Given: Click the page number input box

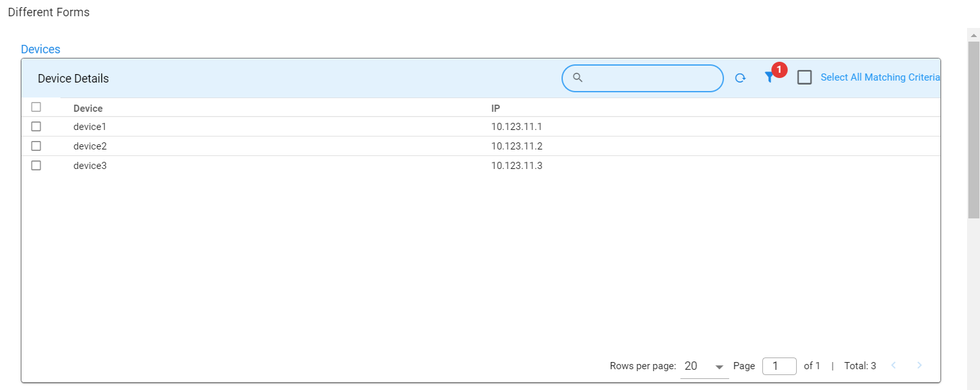Looking at the screenshot, I should point(779,366).
